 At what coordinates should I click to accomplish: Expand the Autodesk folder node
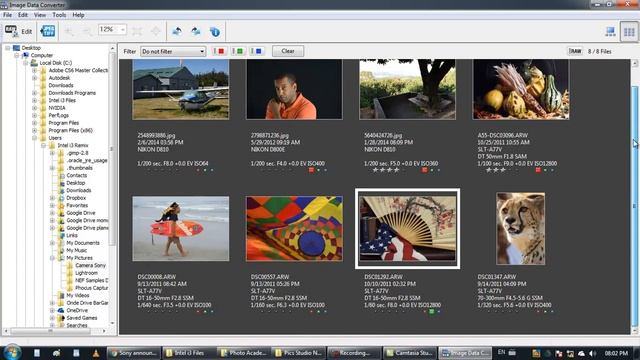tap(35, 78)
